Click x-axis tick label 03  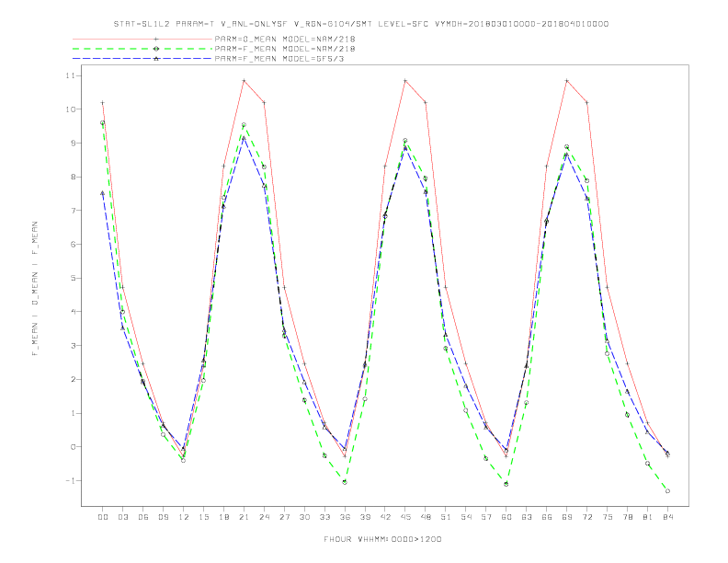tap(122, 517)
